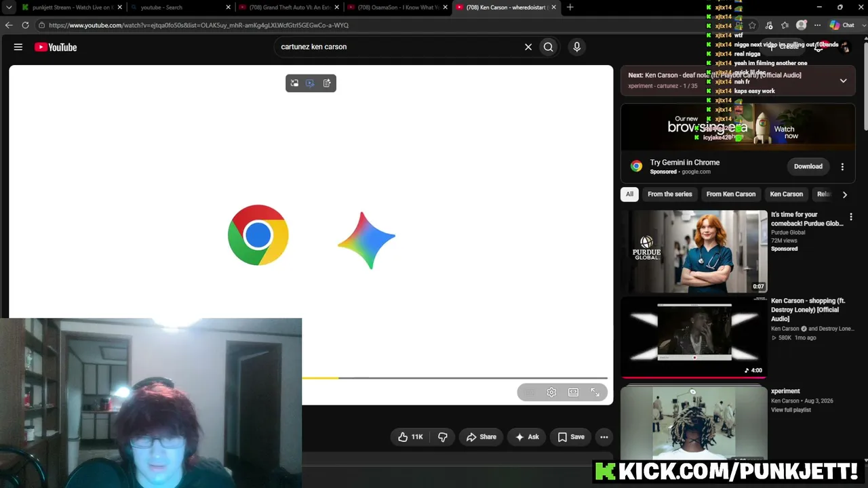Open options for the Purdue Global ad
Image resolution: width=868 pixels, height=488 pixels.
pyautogui.click(x=851, y=217)
